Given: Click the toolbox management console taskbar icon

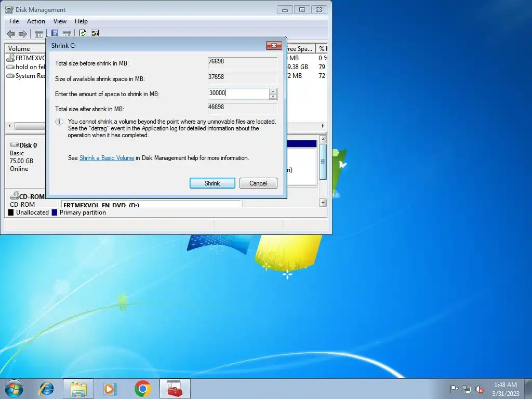Looking at the screenshot, I should 175,389.
